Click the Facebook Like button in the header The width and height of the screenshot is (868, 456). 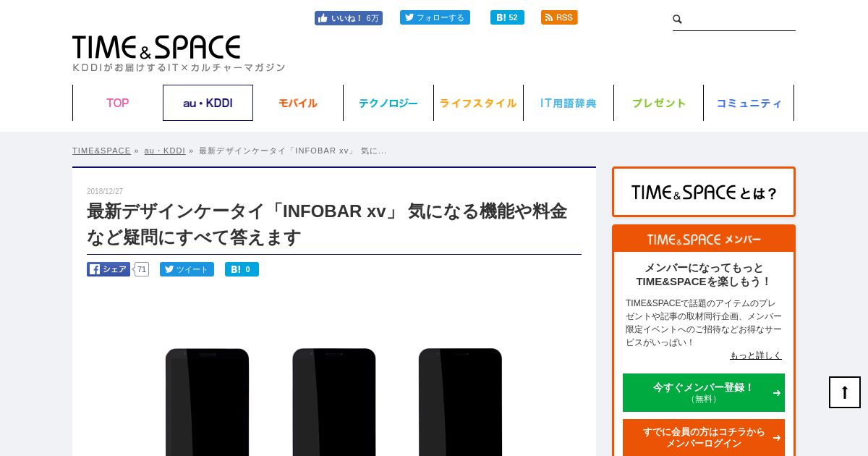click(349, 18)
